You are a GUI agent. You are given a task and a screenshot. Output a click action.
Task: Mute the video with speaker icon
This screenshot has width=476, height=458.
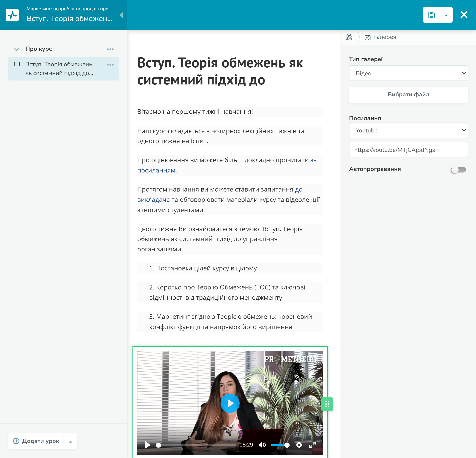[x=262, y=445]
